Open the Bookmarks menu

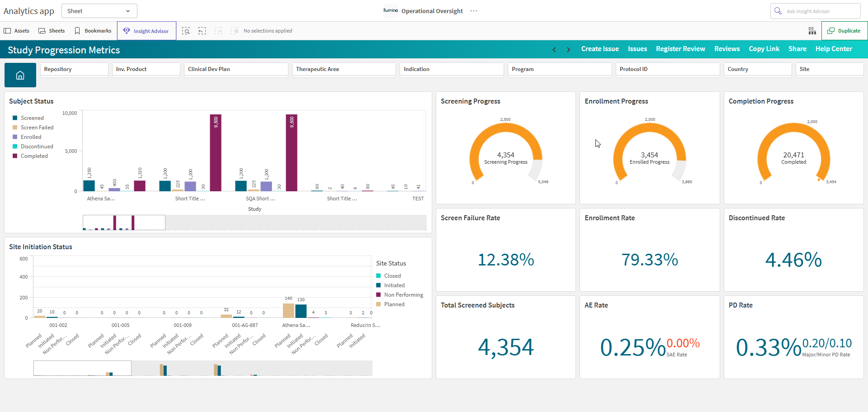[93, 31]
